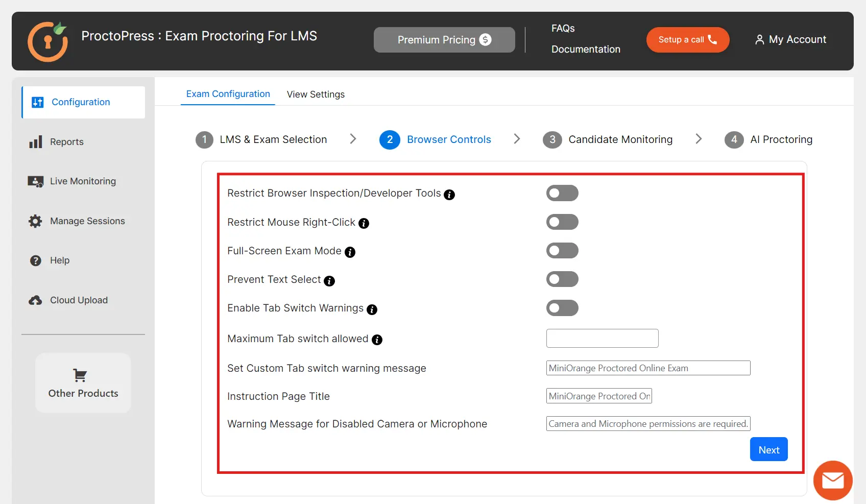Switch to Exam Configuration tab
Image resolution: width=866 pixels, height=504 pixels.
(x=228, y=94)
